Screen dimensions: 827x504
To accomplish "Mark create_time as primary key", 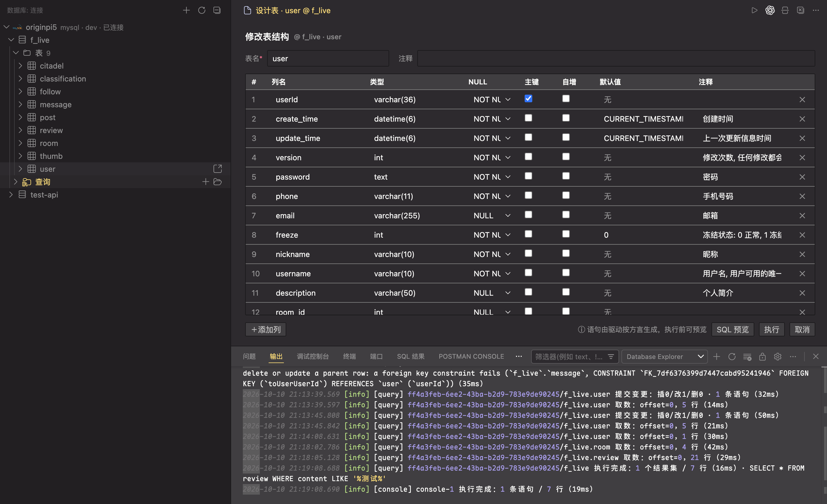I will [x=528, y=118].
